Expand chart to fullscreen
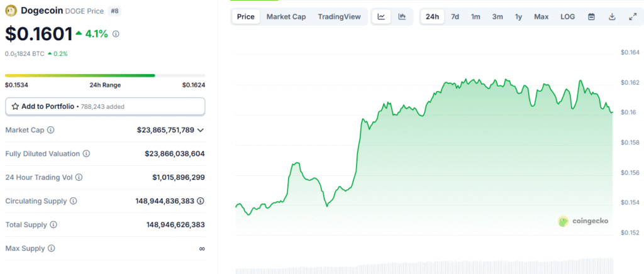The image size is (644, 274). point(633,17)
